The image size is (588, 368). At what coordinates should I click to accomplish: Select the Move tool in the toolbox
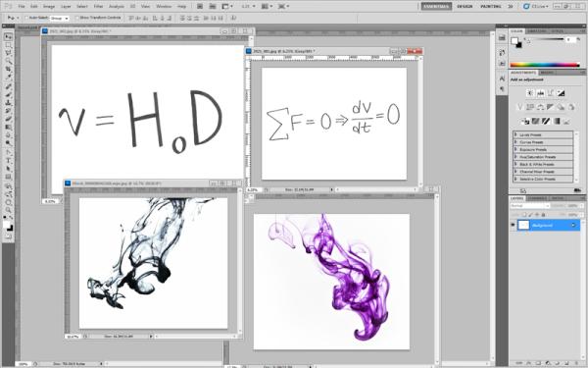(8, 36)
